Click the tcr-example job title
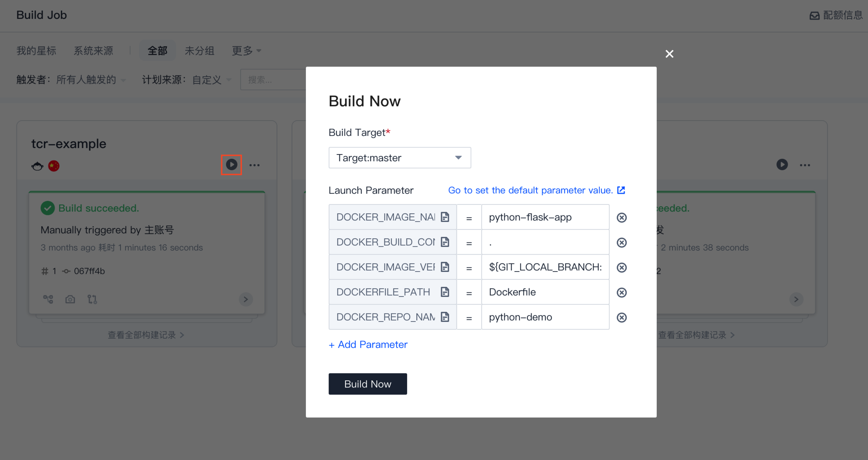The height and width of the screenshot is (460, 868). click(69, 144)
